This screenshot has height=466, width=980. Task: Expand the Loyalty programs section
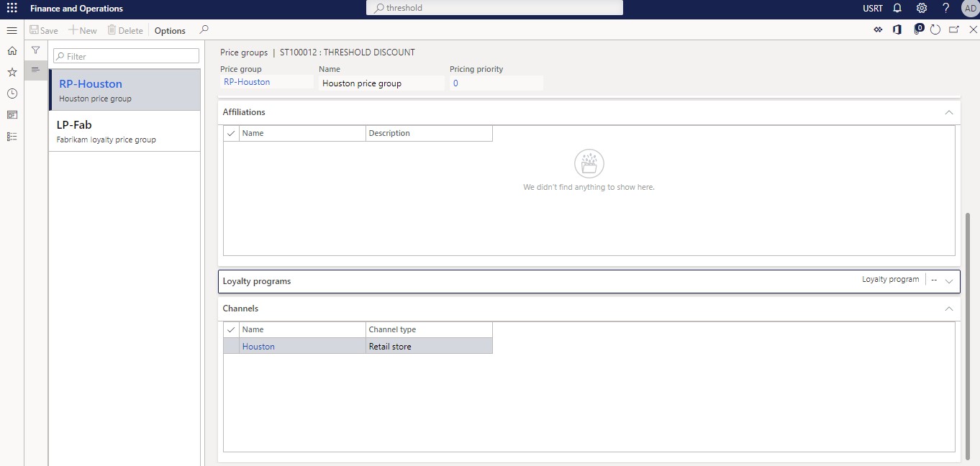[948, 281]
